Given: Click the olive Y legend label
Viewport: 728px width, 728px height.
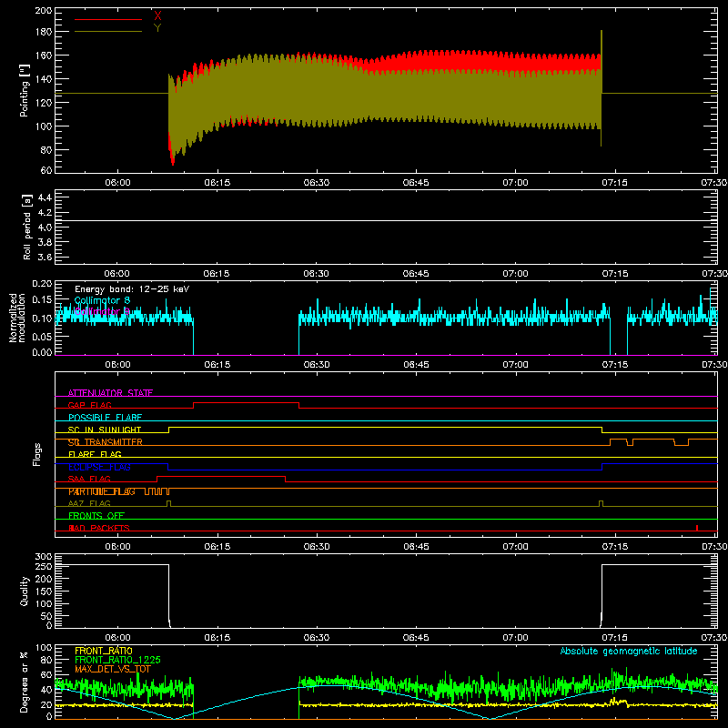Looking at the screenshot, I should [x=157, y=28].
